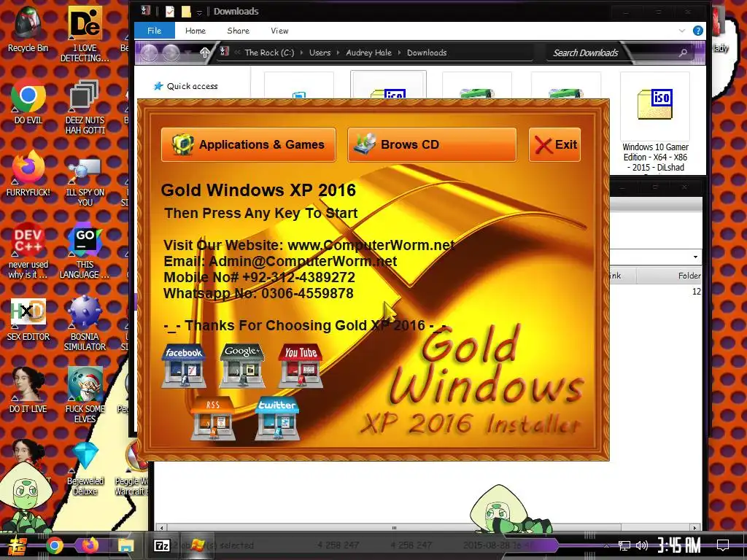Select the HxD SEX EDITOR icon
747x560 pixels.
28,319
